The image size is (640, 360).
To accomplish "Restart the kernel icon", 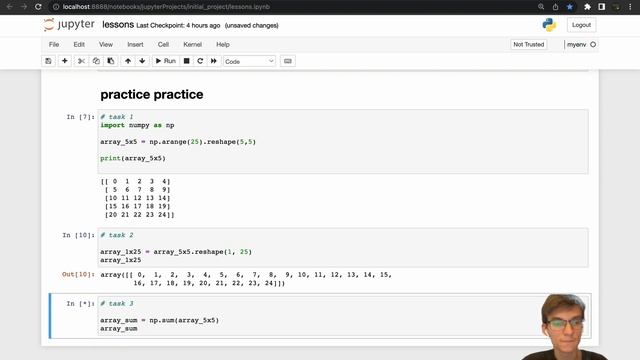I will click(200, 61).
